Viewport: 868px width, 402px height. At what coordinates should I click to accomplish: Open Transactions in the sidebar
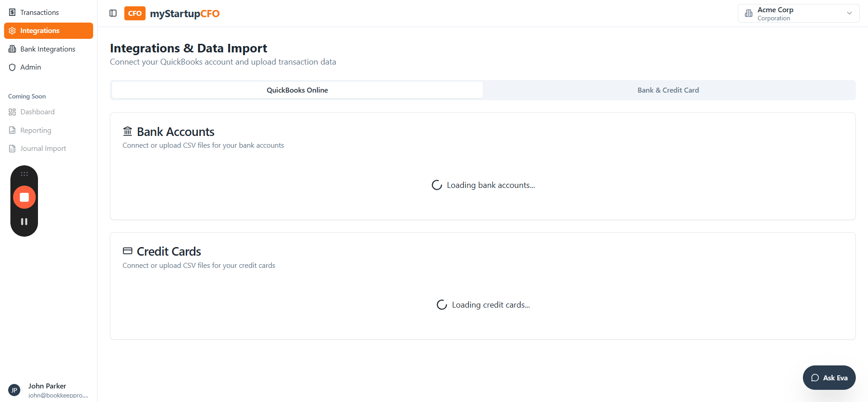click(x=39, y=12)
